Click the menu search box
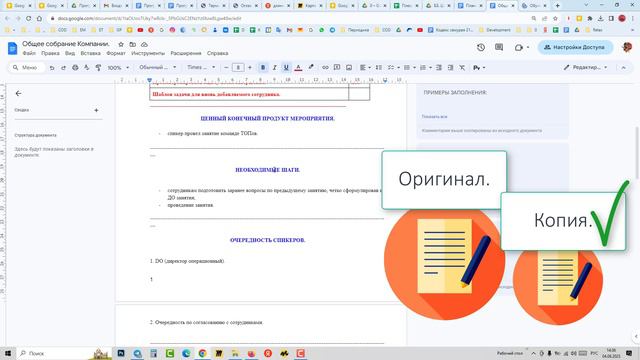Screen dimensions: 640x360 click(26, 68)
